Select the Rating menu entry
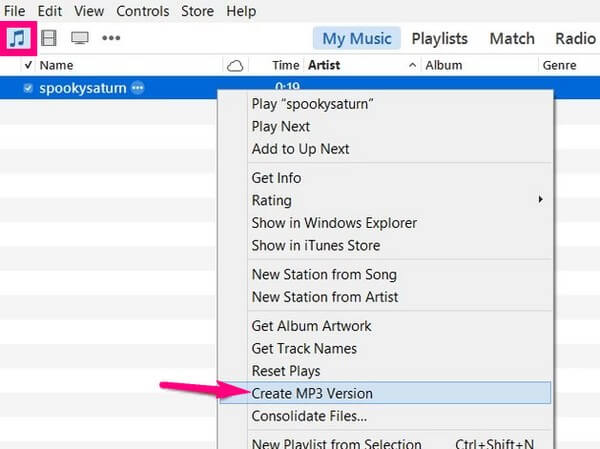Screen dimensions: 600x449 tap(386, 200)
